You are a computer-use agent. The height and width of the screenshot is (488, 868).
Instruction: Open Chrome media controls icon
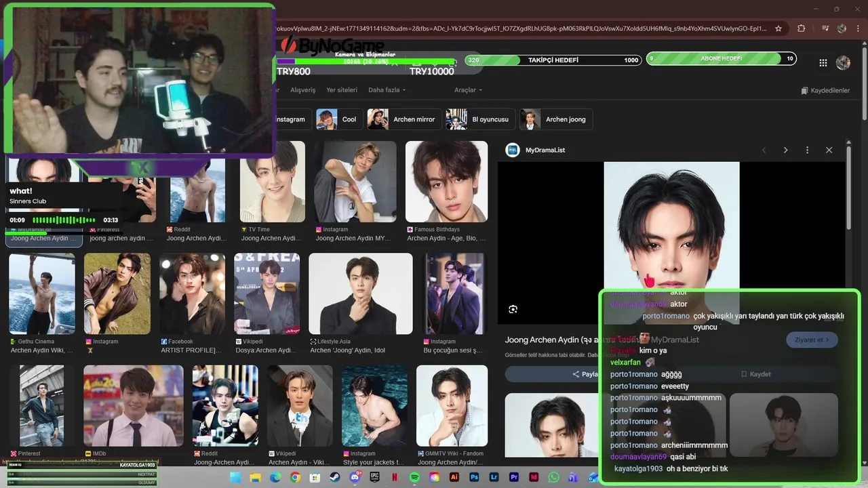[825, 28]
